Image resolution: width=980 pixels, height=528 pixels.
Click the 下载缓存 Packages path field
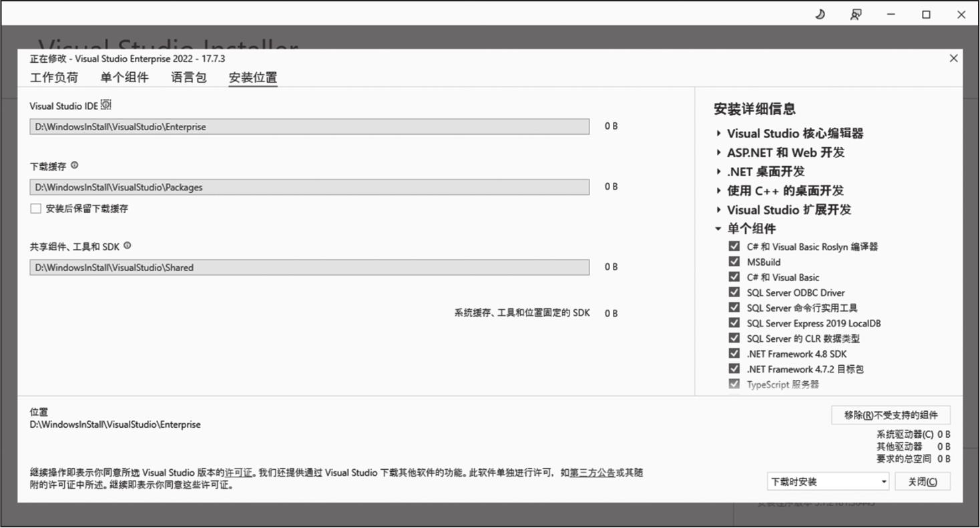click(309, 188)
